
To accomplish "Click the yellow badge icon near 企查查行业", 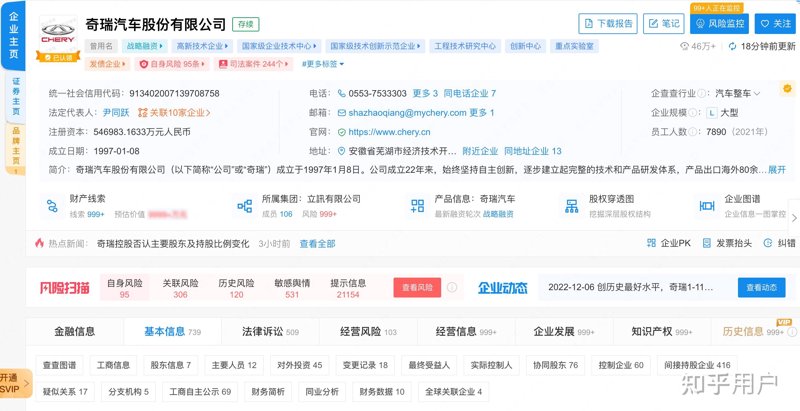I will click(x=787, y=89).
